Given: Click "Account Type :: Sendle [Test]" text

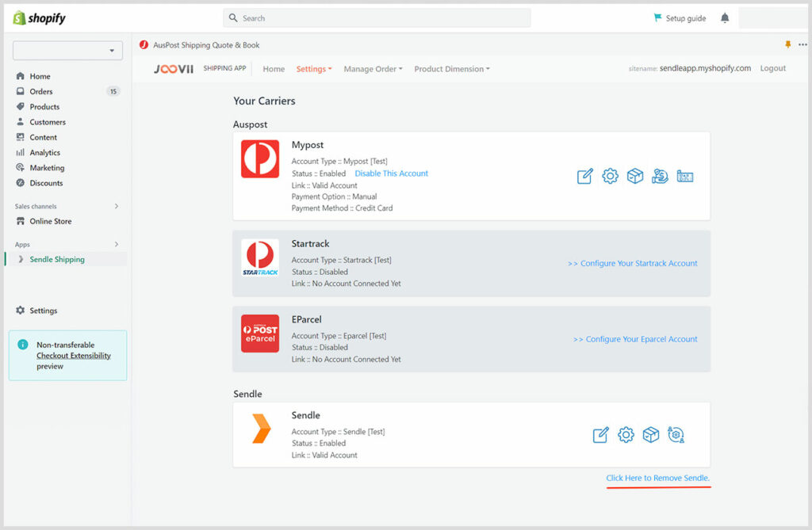Looking at the screenshot, I should tap(338, 432).
